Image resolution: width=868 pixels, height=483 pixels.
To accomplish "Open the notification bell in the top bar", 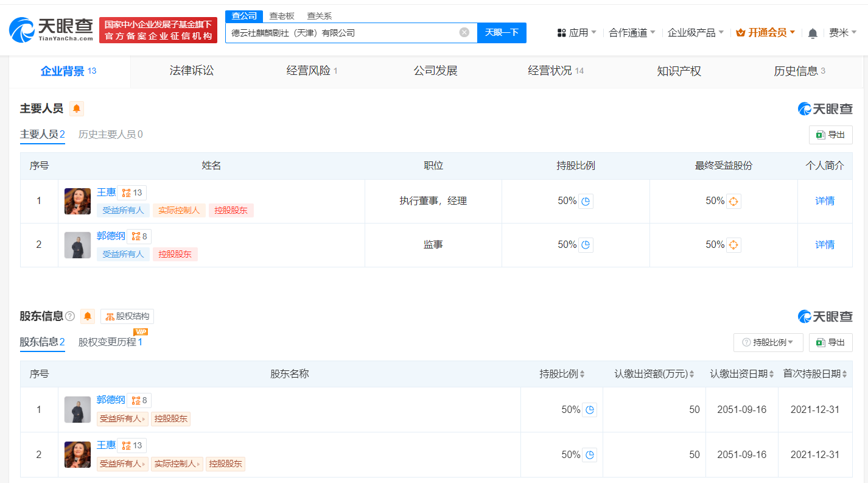I will pos(812,33).
